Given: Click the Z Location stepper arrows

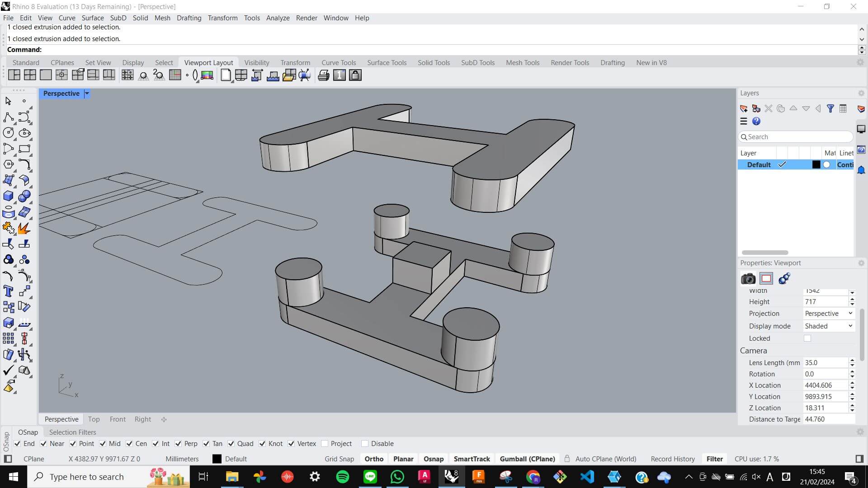Looking at the screenshot, I should (852, 408).
